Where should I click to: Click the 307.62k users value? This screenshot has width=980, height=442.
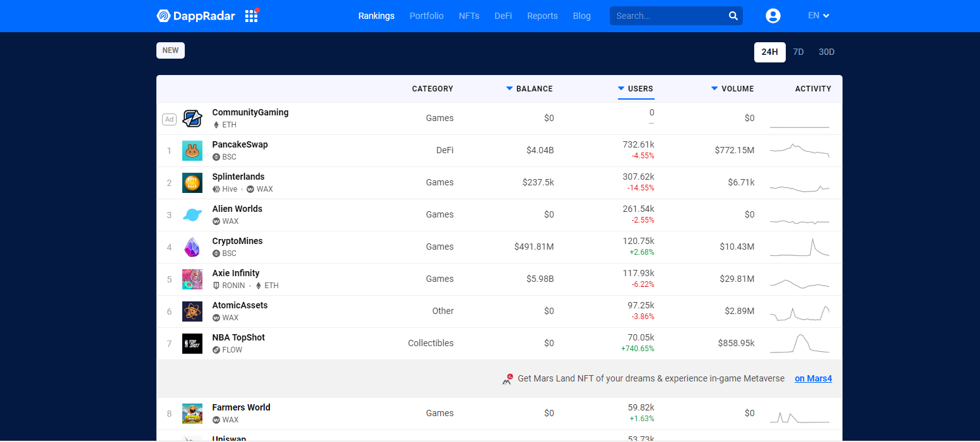pyautogui.click(x=638, y=177)
